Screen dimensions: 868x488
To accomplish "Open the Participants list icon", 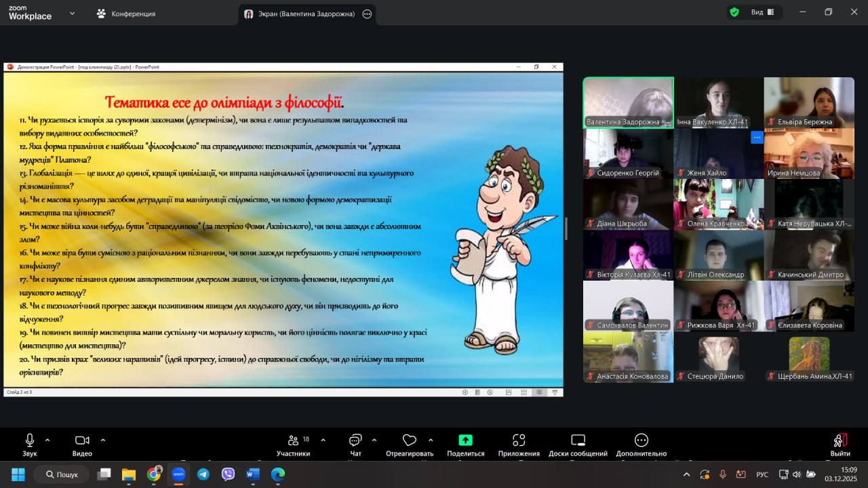I will point(293,441).
